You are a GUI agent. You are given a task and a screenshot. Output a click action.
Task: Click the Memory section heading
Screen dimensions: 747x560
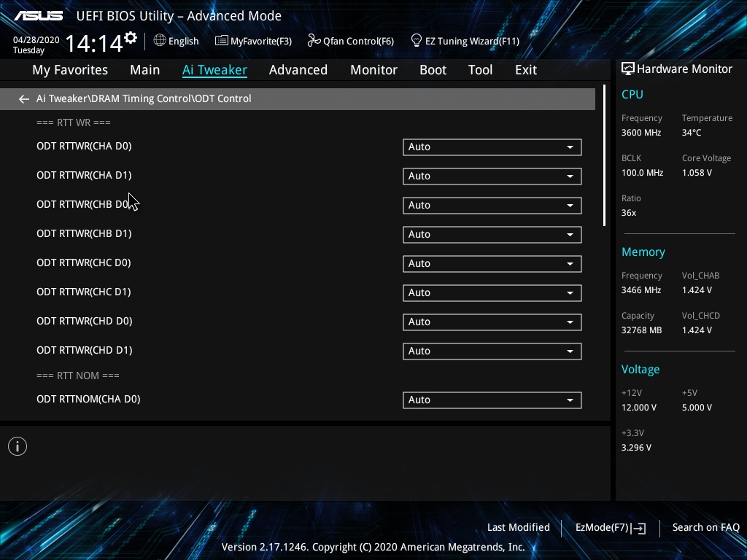click(x=643, y=252)
